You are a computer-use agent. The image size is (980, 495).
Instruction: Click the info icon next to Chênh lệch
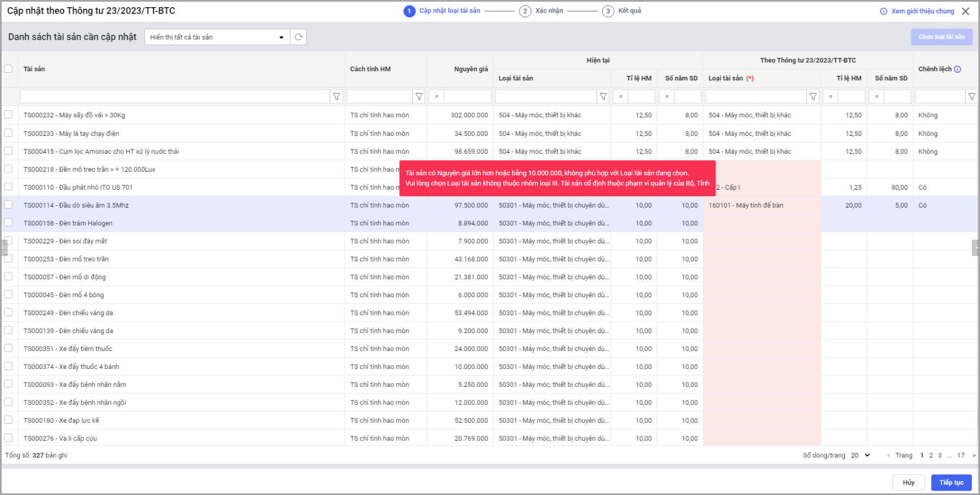pos(957,69)
